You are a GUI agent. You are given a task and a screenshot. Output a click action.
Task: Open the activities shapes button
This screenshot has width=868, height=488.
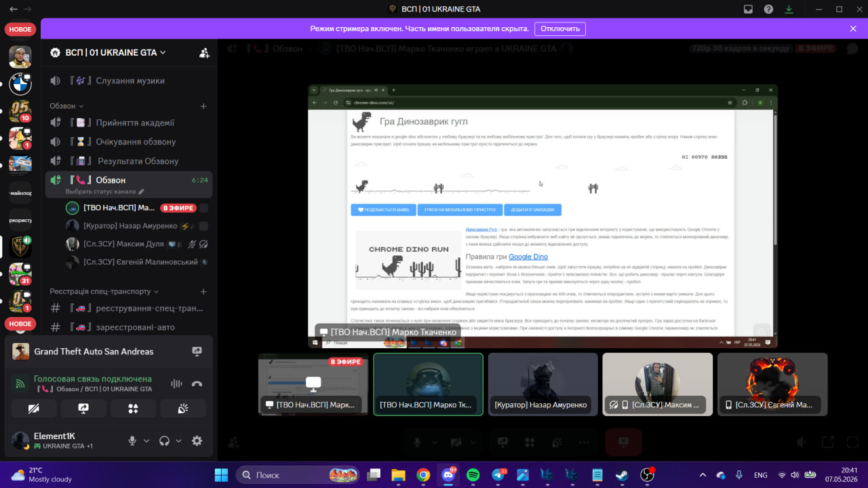click(134, 408)
